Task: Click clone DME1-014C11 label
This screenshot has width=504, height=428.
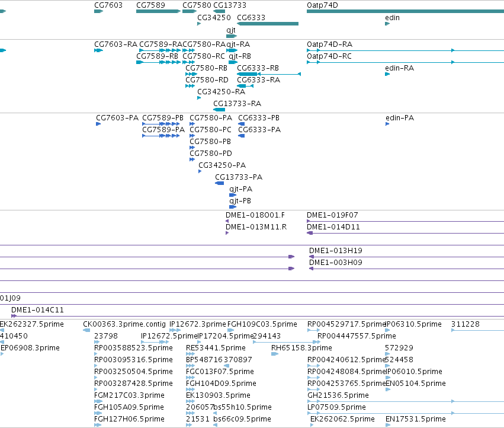Action: pyautogui.click(x=37, y=310)
